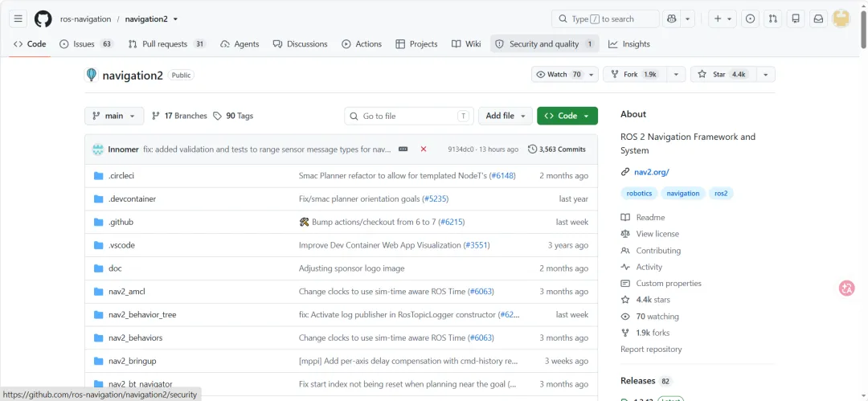Image resolution: width=868 pixels, height=401 pixels.
Task: Open View license link
Action: [x=649, y=234]
